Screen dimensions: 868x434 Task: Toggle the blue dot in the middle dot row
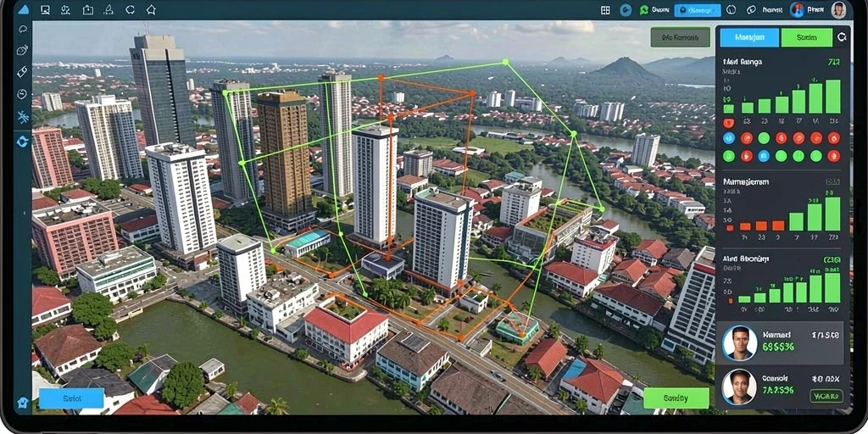728,138
